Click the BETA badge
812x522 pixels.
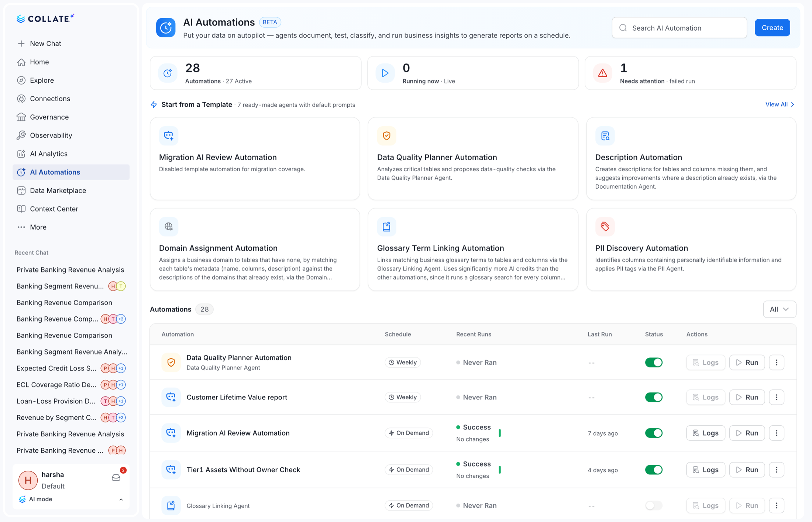[270, 22]
